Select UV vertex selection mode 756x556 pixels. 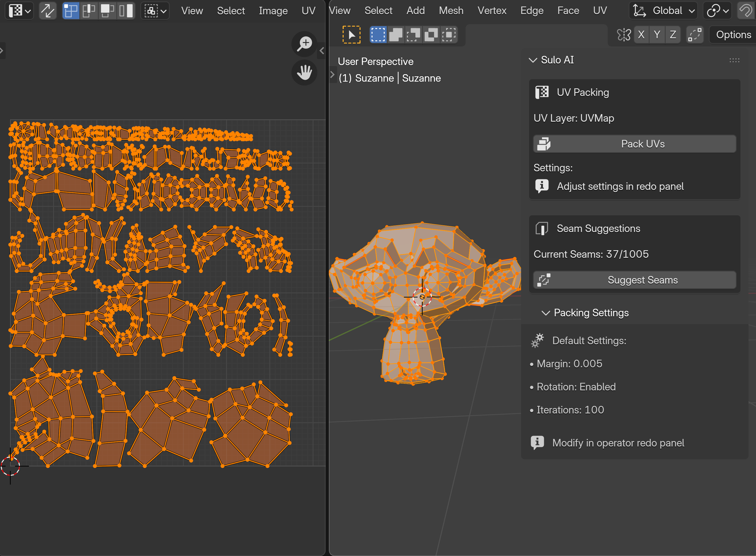[71, 11]
